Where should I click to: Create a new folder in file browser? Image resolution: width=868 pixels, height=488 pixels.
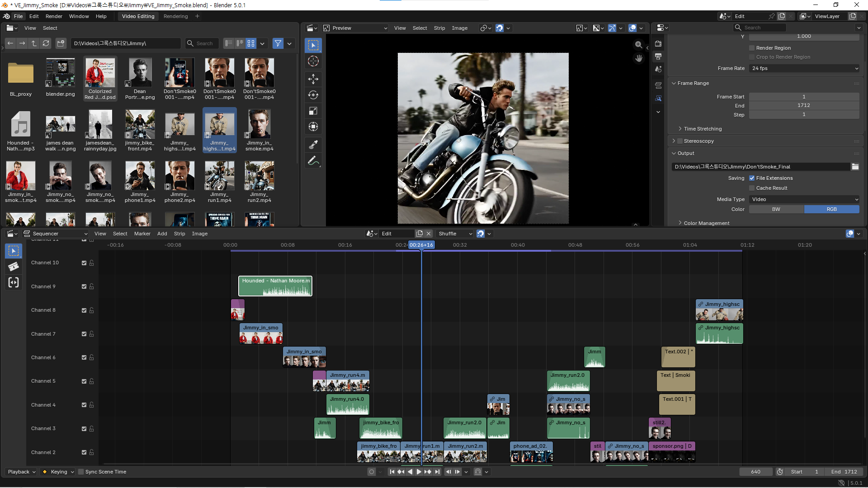pyautogui.click(x=61, y=43)
